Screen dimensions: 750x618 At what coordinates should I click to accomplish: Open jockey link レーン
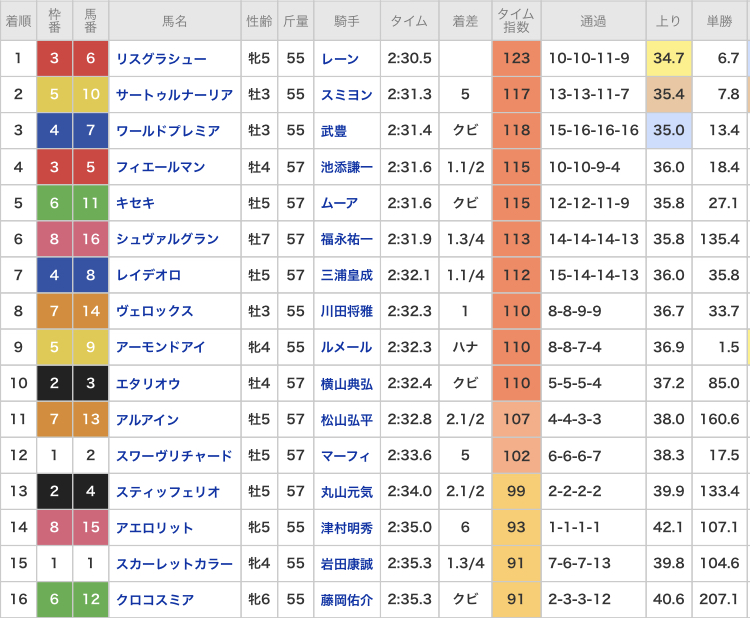(340, 59)
